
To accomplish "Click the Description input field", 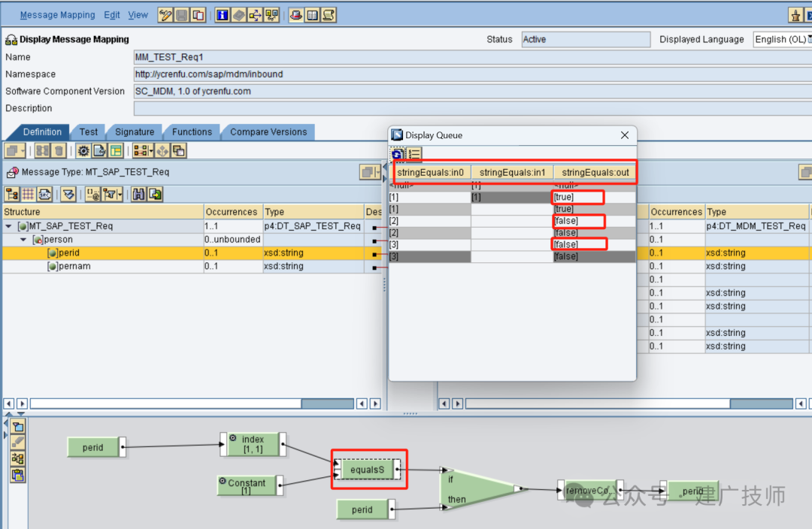I will click(473, 108).
